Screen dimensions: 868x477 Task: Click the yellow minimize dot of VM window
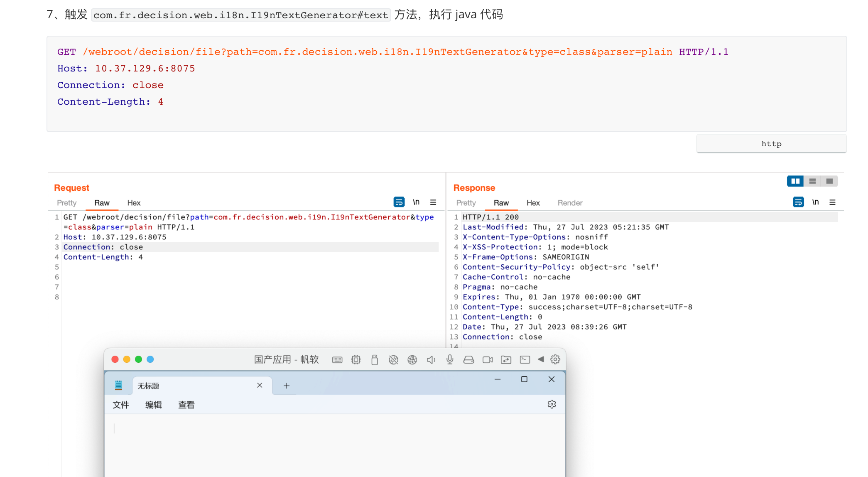pos(127,359)
